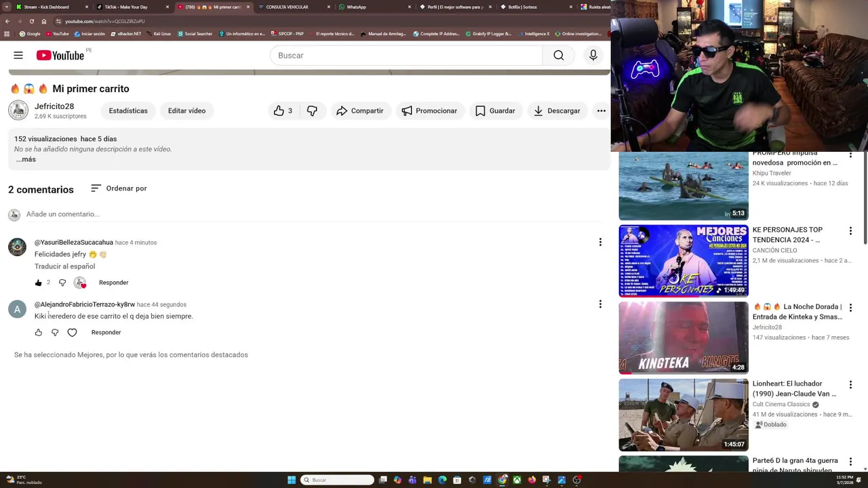The height and width of the screenshot is (488, 868).
Task: Open Social Searcher bookmark
Action: (195, 33)
